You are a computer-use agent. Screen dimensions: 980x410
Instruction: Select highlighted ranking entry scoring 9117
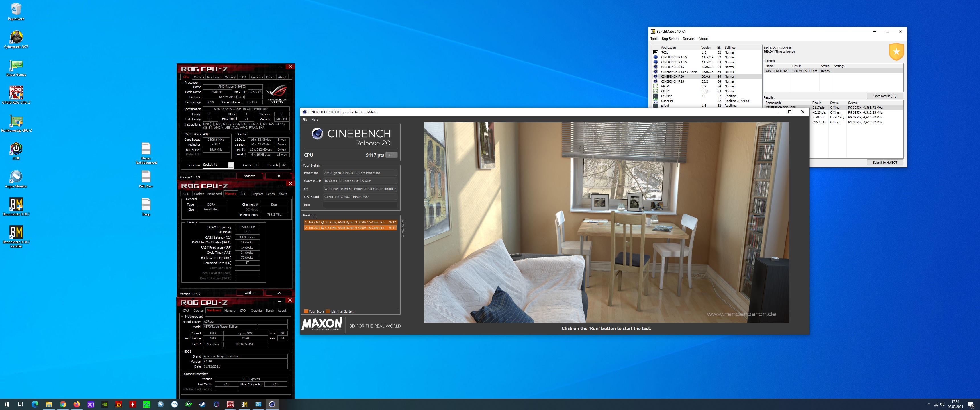click(350, 228)
